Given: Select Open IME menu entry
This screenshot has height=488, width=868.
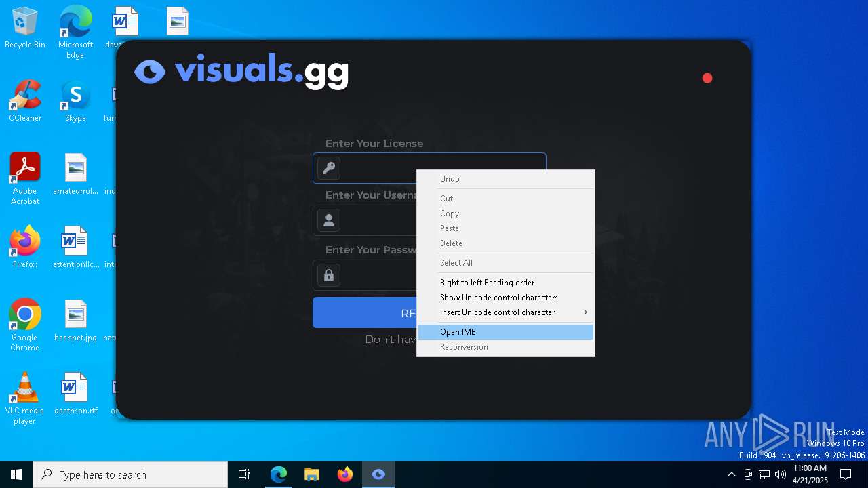Looking at the screenshot, I should (x=506, y=332).
